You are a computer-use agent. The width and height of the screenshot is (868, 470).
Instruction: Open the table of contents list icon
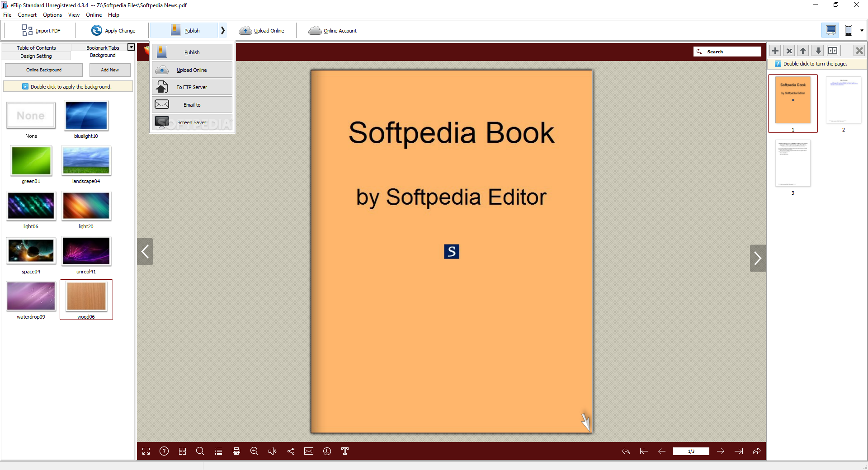pyautogui.click(x=218, y=451)
